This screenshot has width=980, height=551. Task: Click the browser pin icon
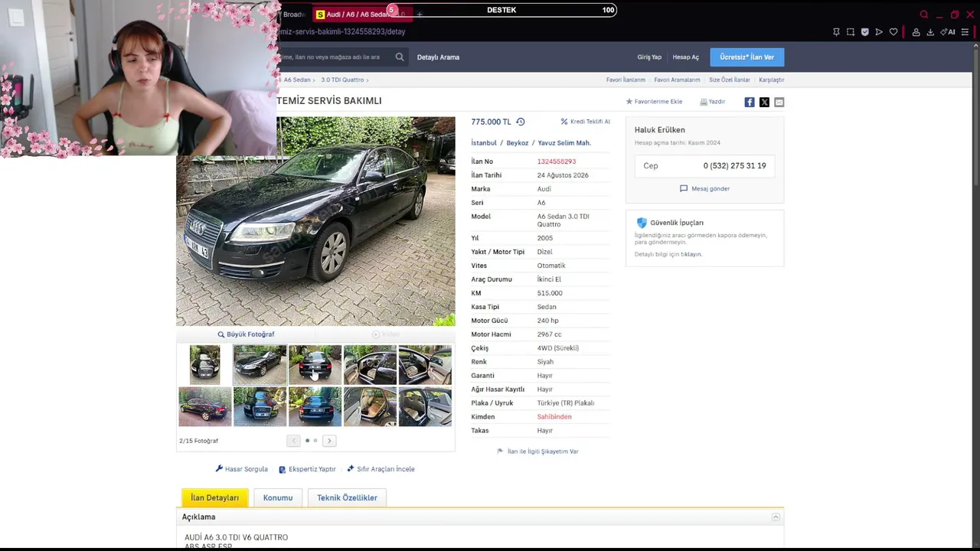[836, 32]
